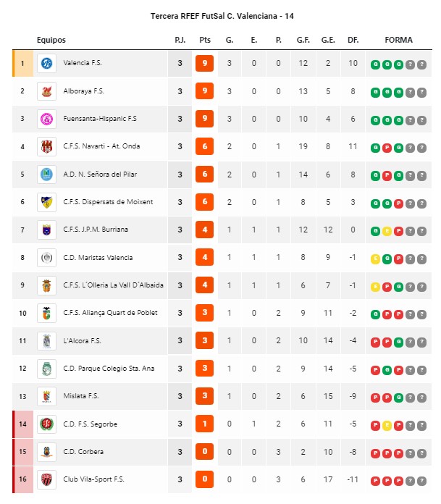Click the first grey unknown badge for Alboraya

coord(410,93)
